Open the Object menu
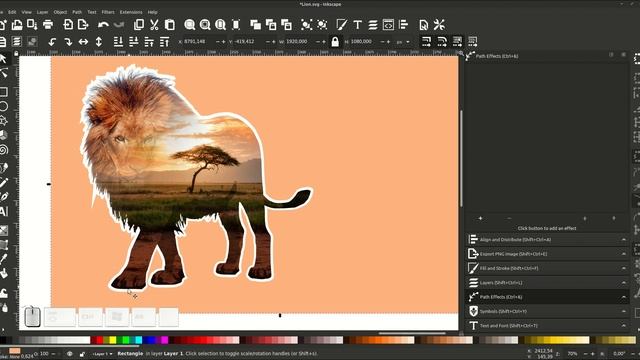640x360 pixels. (60, 12)
